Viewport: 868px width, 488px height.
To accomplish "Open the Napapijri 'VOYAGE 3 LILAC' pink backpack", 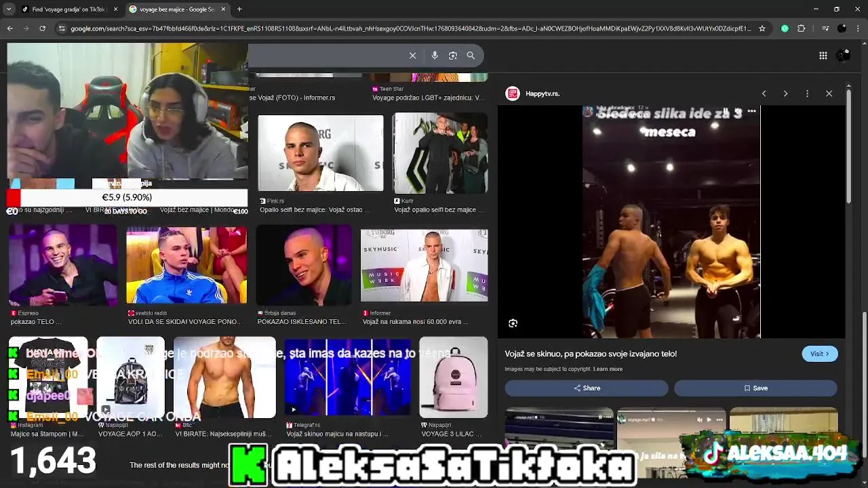I will [x=453, y=377].
